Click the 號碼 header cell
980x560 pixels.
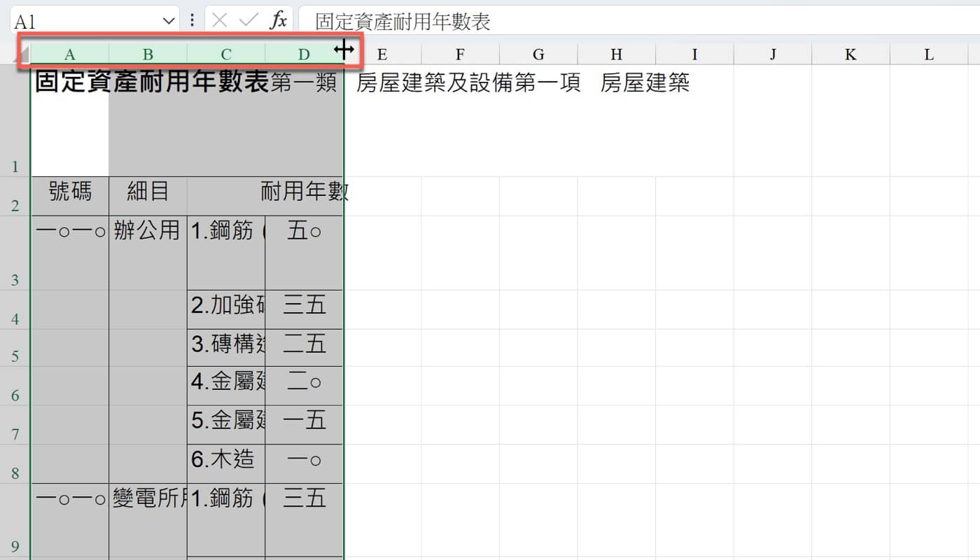coord(70,196)
